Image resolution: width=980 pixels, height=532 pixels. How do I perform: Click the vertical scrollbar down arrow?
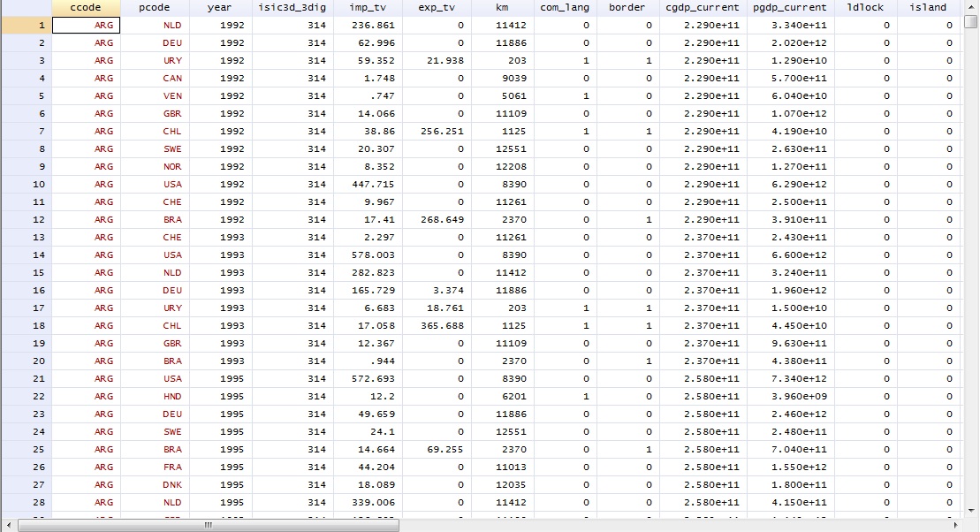click(970, 509)
